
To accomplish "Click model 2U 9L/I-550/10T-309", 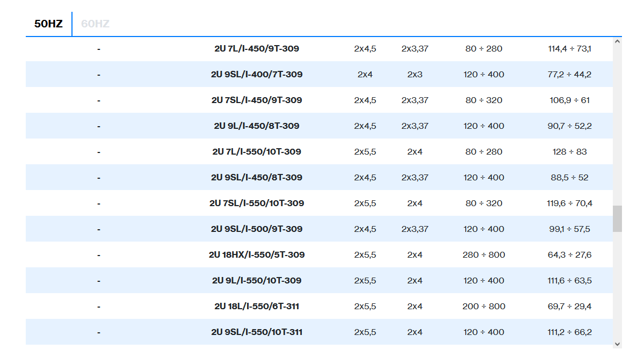I will point(256,281).
